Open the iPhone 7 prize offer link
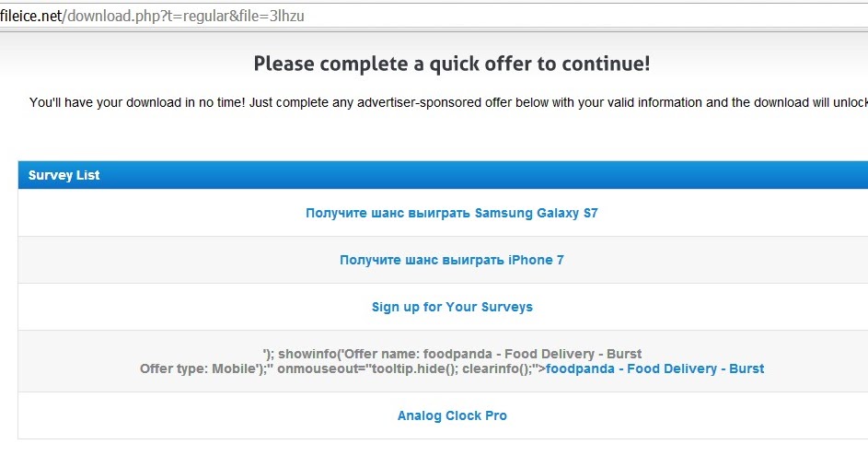The image size is (868, 456). (451, 260)
